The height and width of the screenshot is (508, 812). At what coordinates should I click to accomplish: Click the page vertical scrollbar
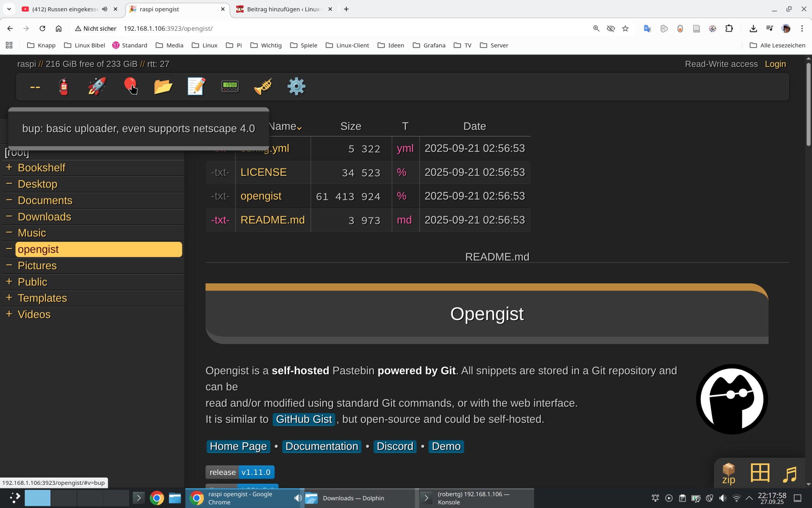[x=808, y=104]
